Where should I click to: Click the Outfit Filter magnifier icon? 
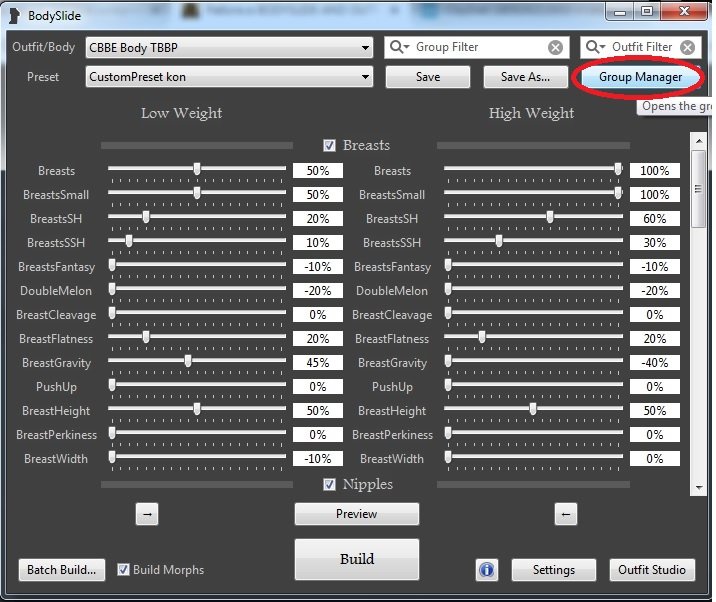click(596, 47)
